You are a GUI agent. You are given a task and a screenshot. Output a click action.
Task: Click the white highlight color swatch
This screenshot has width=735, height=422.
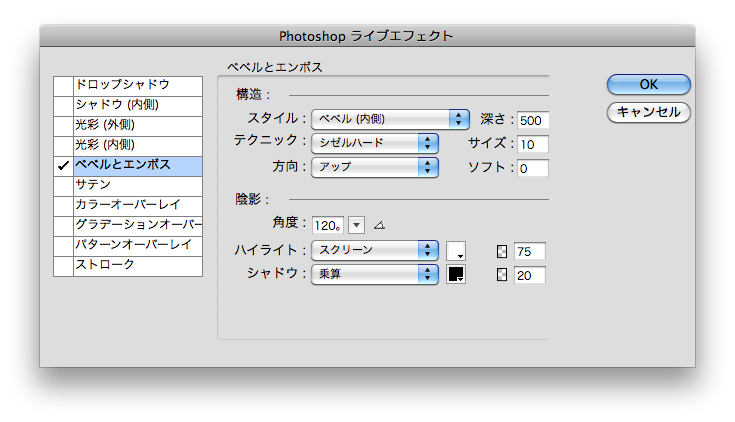456,250
